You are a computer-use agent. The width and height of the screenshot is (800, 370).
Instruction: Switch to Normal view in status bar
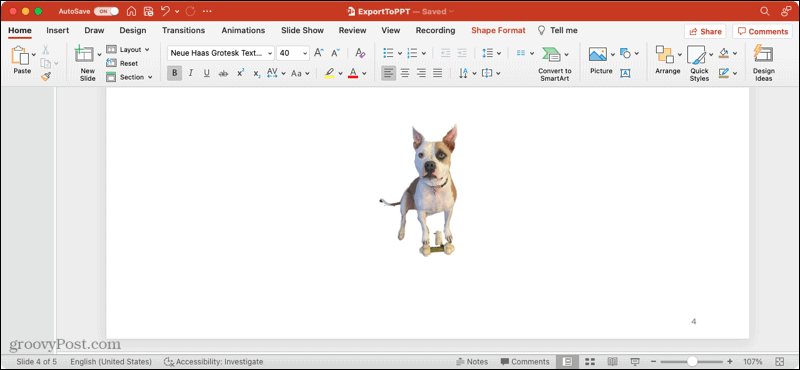click(567, 361)
